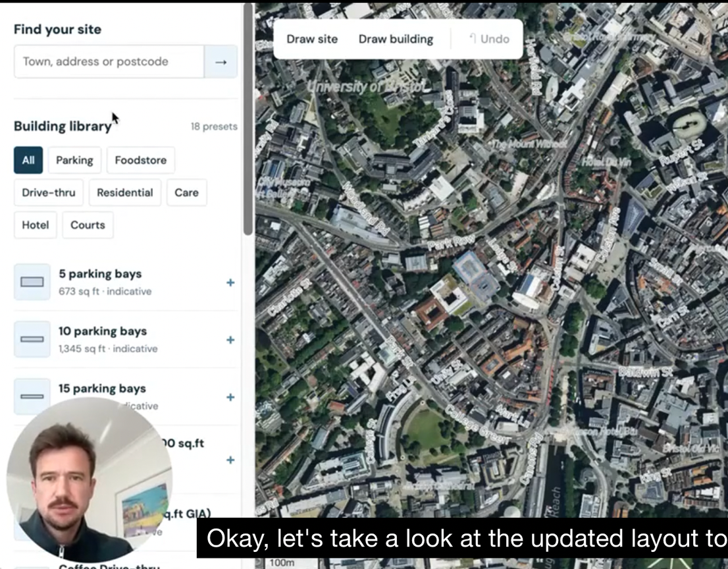Click the sidebar vertical scrollbar
Screen dimensions: 728x569
[x=248, y=120]
